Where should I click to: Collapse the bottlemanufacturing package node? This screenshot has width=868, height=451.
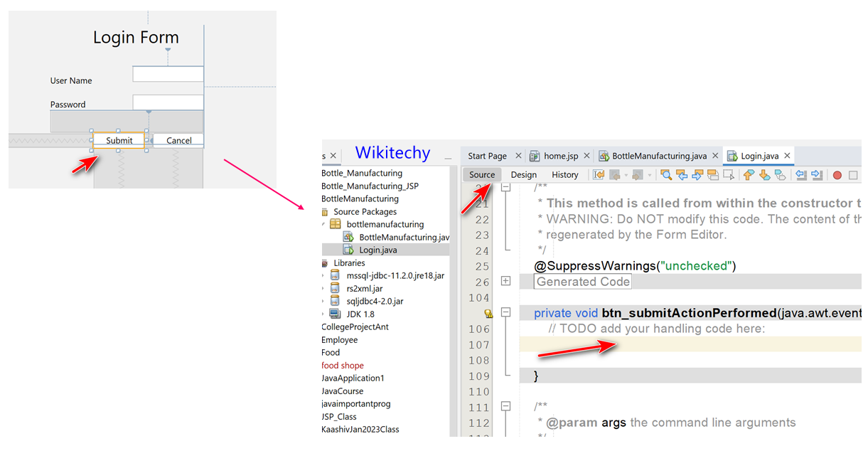point(324,223)
